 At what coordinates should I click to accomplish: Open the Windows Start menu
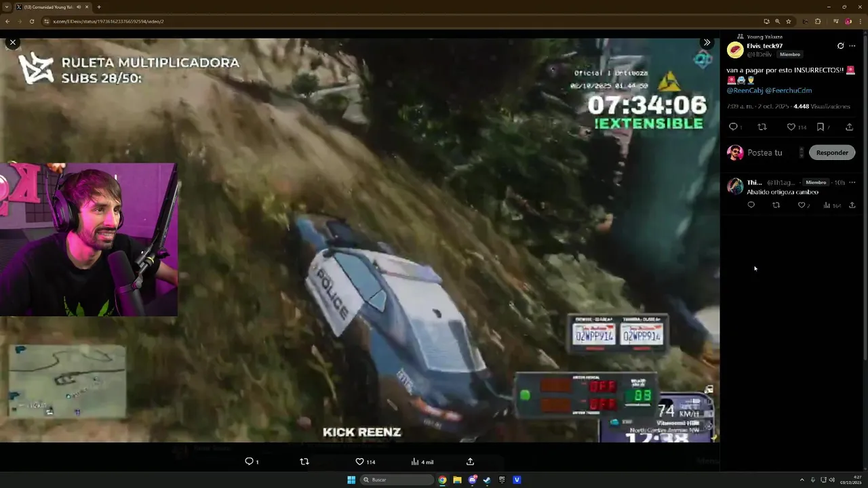coord(351,480)
